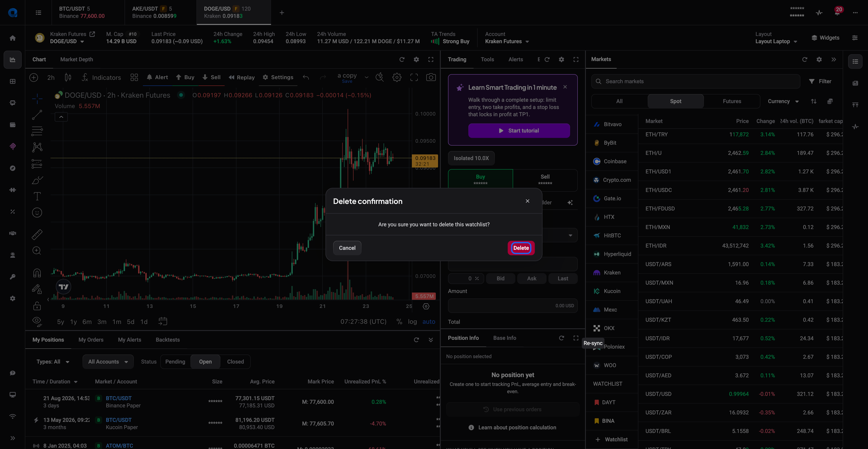Show Pending status positions
Image resolution: width=868 pixels, height=449 pixels.
coord(175,361)
